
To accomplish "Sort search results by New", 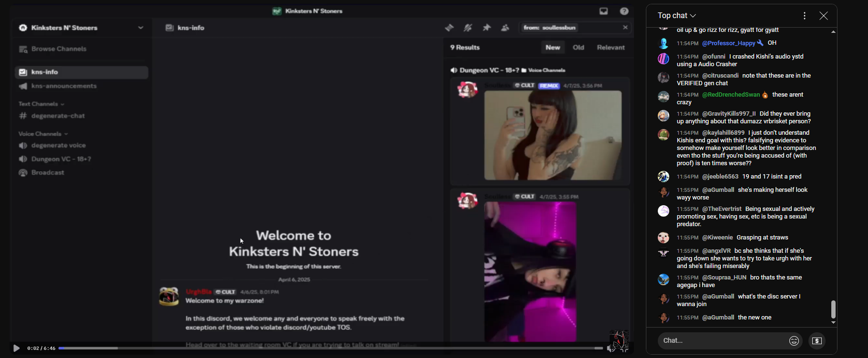I will [552, 48].
